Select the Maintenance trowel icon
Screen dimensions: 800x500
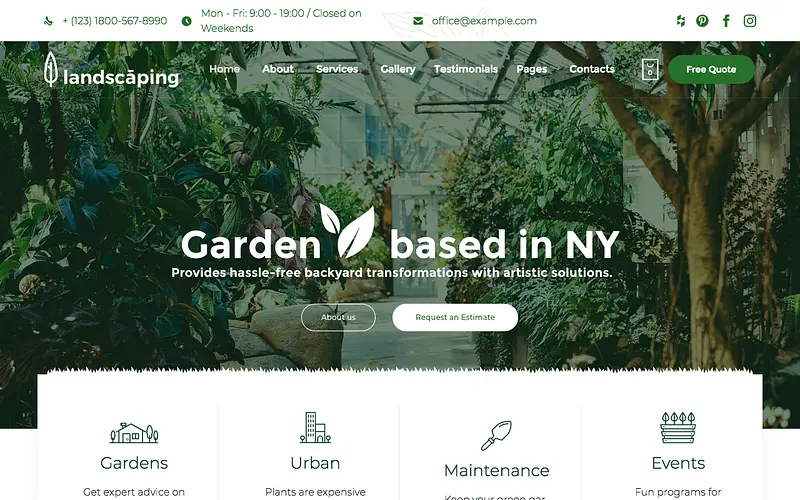(x=496, y=435)
